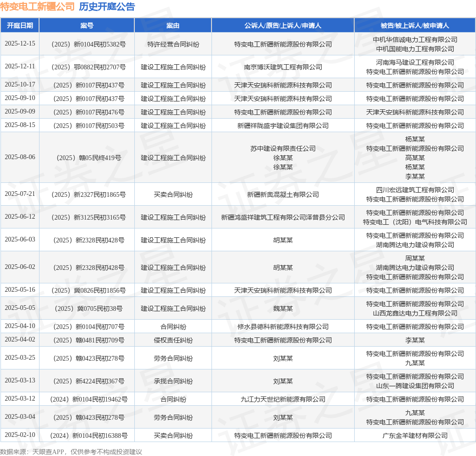476x456 pixels.
Task: Click defendant 广东金羊建材有限公司
Action: (415, 436)
